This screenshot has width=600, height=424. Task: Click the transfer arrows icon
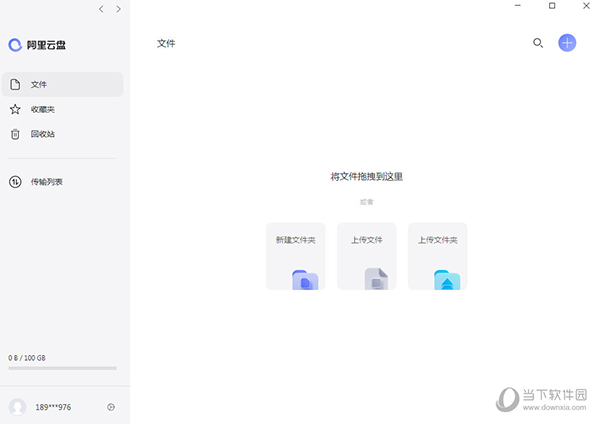15,182
